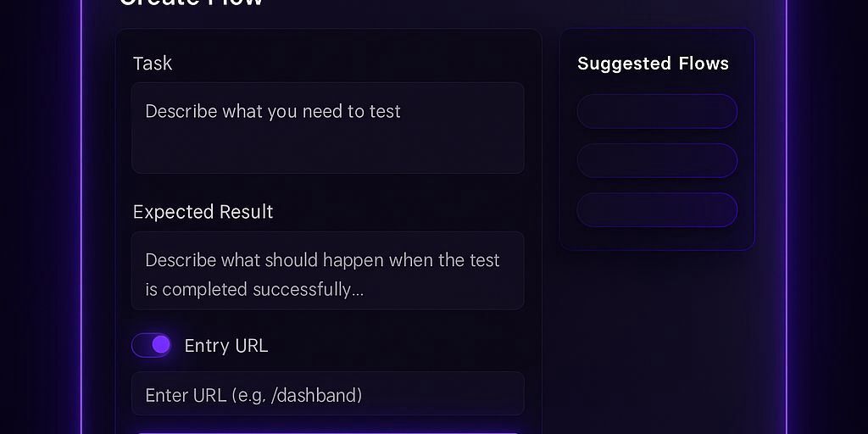Click the "(e.g. /dashband)" hint in the URL field

point(297,395)
